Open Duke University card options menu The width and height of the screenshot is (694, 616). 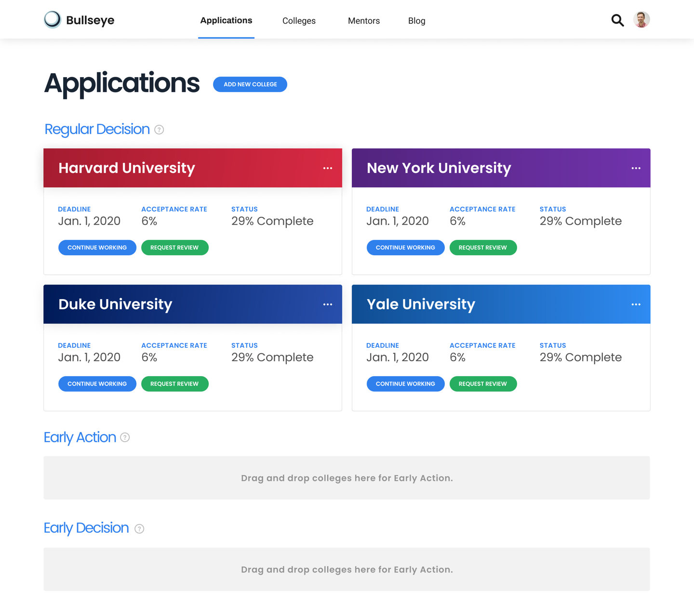click(328, 304)
